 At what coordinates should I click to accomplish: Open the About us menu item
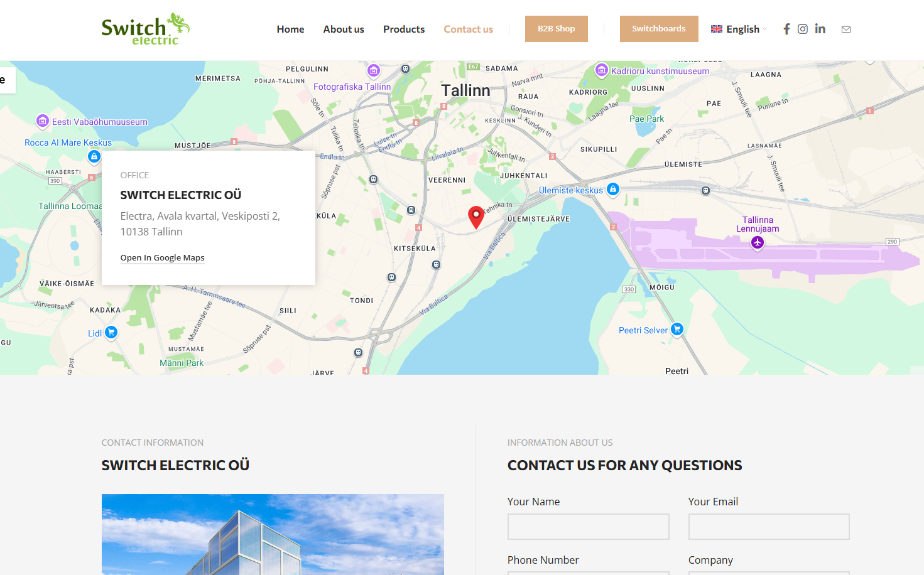coord(344,30)
